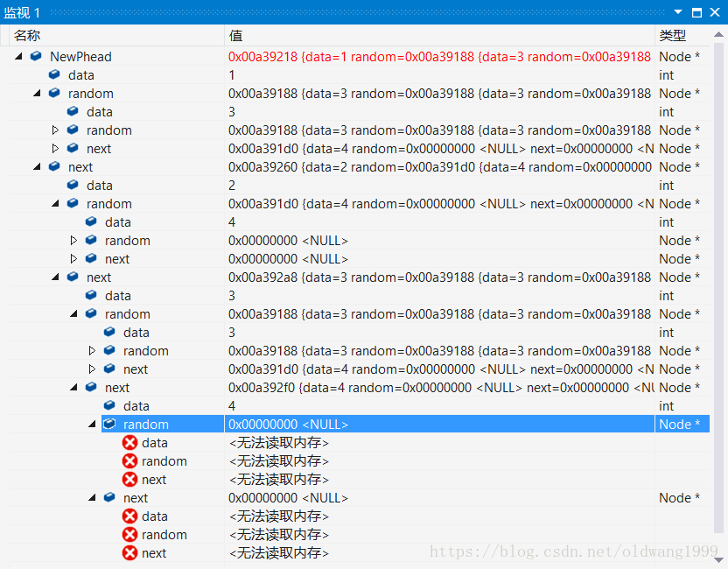Select value 0x00a392f0 of next row
Image resolution: width=728 pixels, height=569 pixels.
tap(439, 388)
